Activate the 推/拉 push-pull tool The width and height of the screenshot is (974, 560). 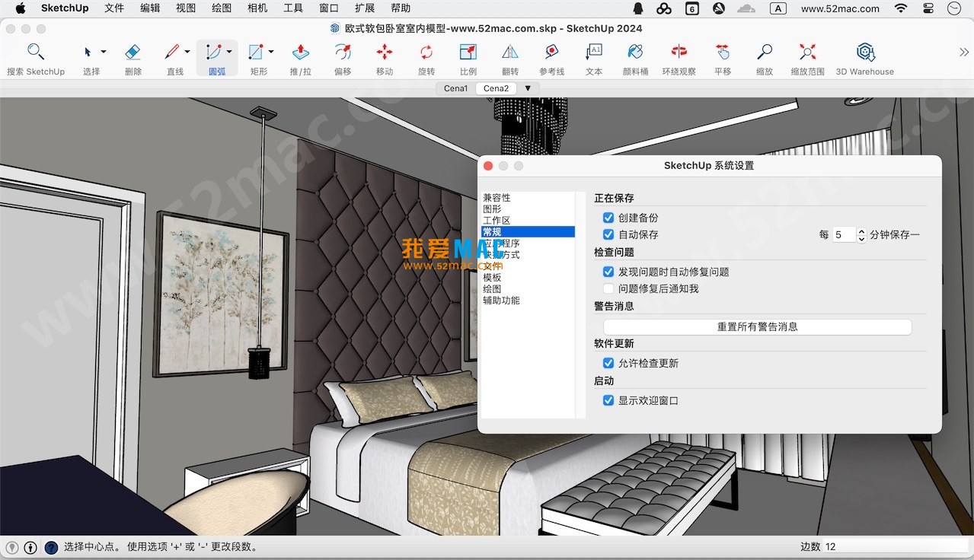click(x=301, y=52)
